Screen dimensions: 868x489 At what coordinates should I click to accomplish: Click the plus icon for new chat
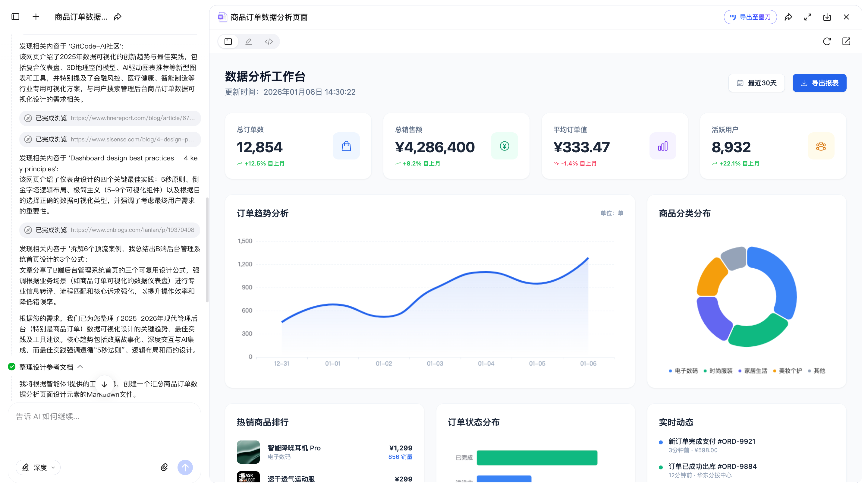36,17
